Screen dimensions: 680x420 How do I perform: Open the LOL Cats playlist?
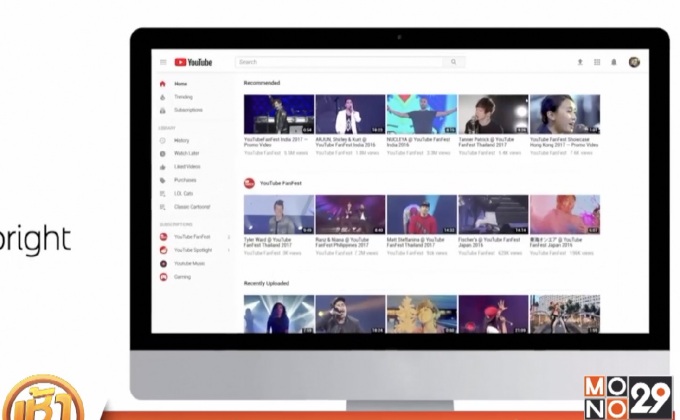click(183, 194)
